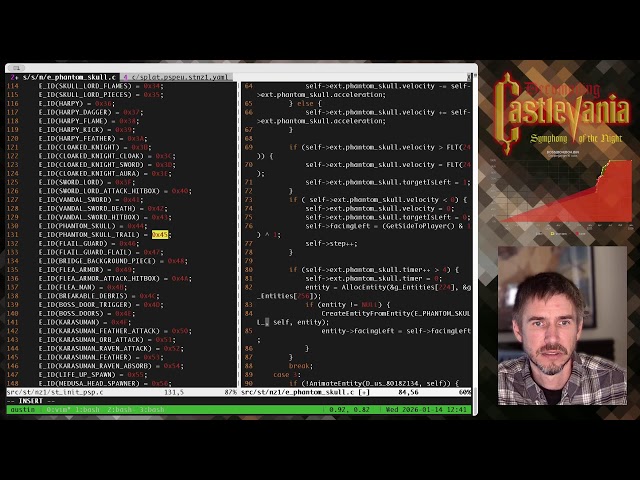Click E_ID(PHANTOM_SKULL_TRAIL) text
This screenshot has width=640, height=480.
coord(89,235)
